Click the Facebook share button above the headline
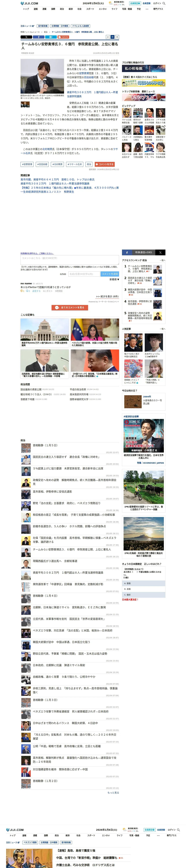Viewport: 186px width, 868px height. click(x=39, y=37)
